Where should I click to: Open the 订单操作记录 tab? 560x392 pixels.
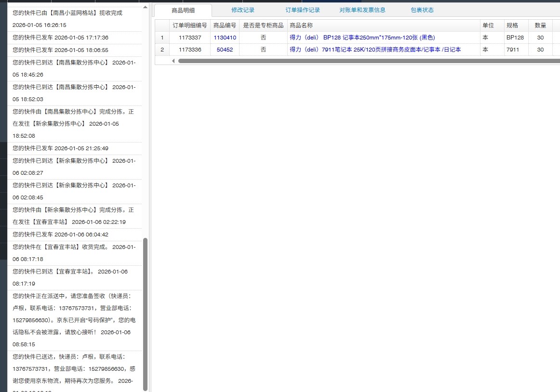(x=302, y=10)
